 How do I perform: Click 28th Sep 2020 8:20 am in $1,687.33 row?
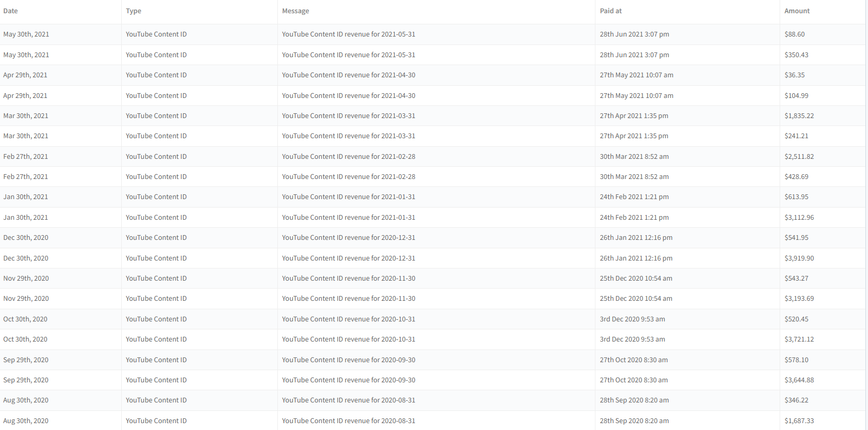coord(634,421)
